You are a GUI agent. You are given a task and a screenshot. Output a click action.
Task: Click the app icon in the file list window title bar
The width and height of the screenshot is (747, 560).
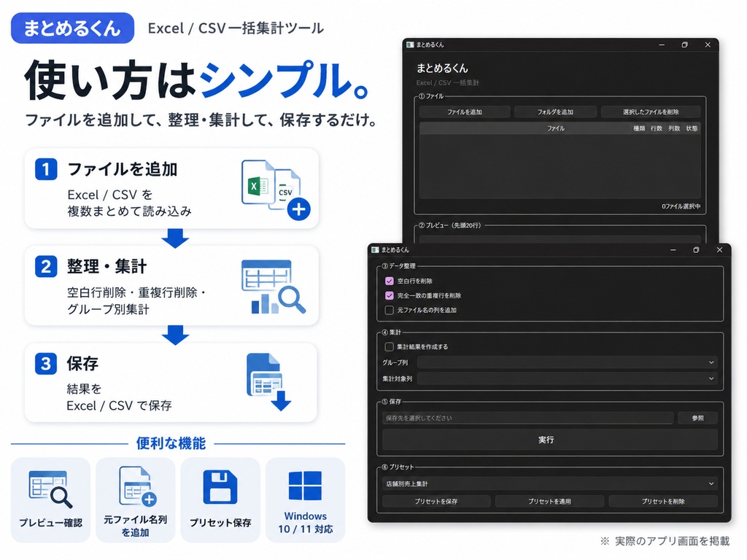(410, 44)
